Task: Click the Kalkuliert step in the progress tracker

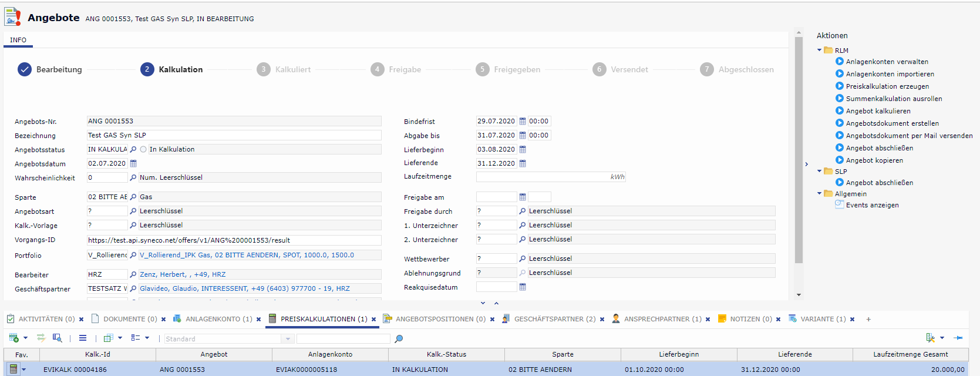Action: click(292, 69)
